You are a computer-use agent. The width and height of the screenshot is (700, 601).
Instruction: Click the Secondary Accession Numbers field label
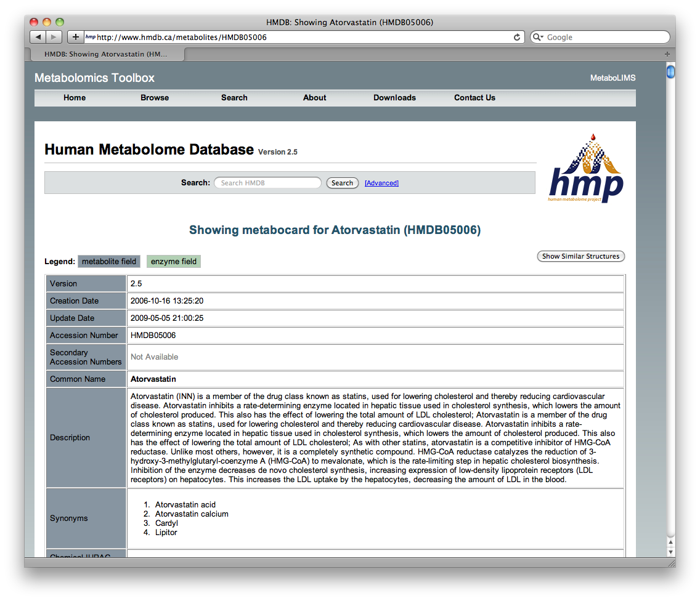coord(86,357)
